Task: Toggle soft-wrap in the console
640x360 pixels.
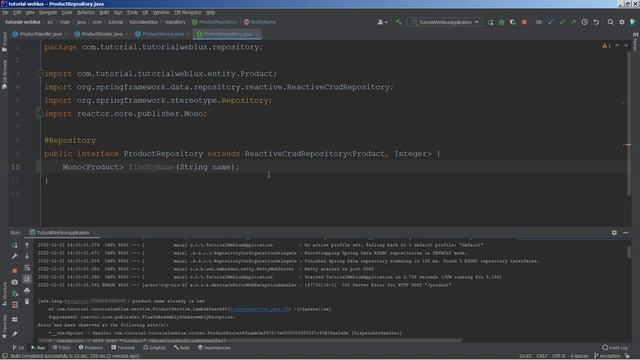Action: pyautogui.click(x=27, y=268)
